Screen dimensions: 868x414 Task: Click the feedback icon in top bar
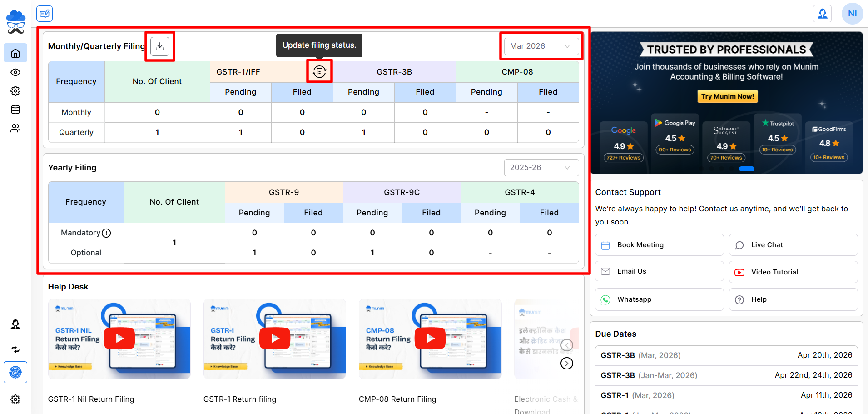(45, 14)
